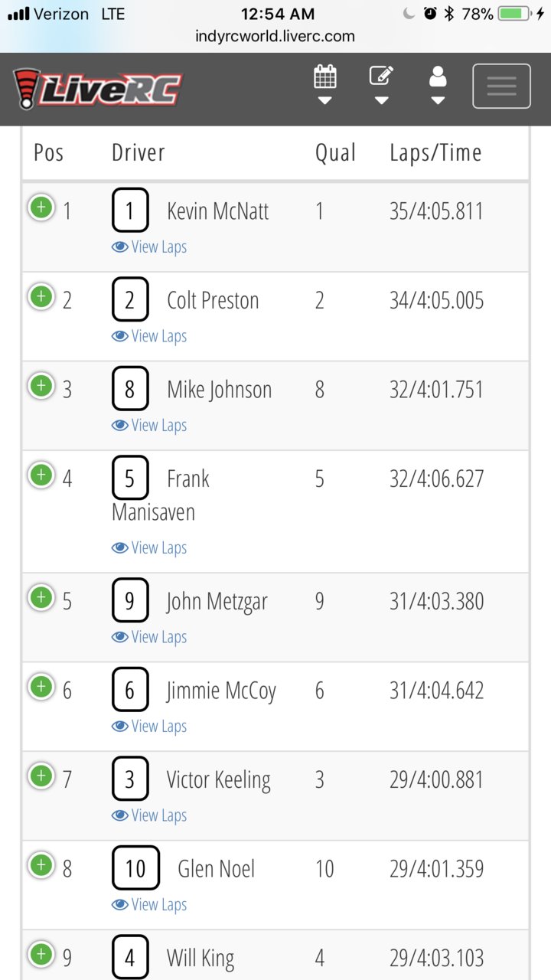Click the Laps/Time column header
The height and width of the screenshot is (980, 551).
435,153
